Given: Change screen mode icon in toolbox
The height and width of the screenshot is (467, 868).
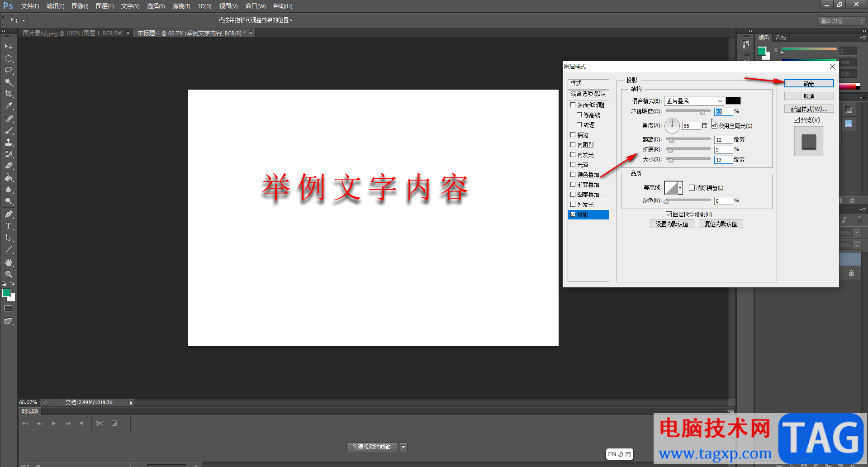Looking at the screenshot, I should coord(9,321).
